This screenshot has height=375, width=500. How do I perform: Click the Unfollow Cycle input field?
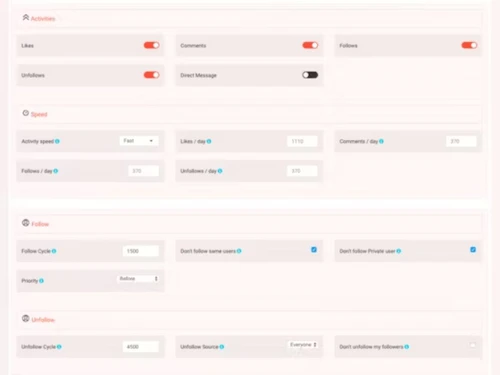click(x=141, y=347)
